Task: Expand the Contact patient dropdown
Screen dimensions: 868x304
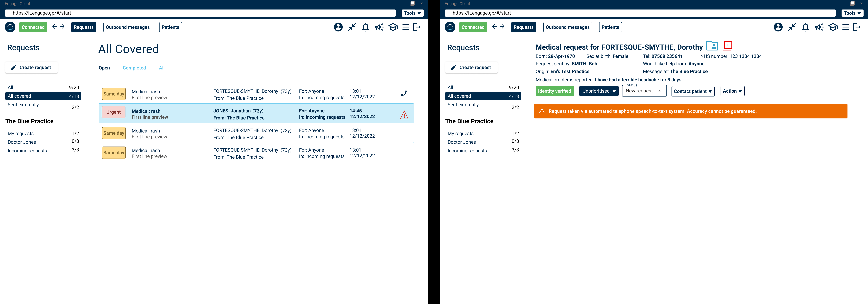Action: click(692, 91)
